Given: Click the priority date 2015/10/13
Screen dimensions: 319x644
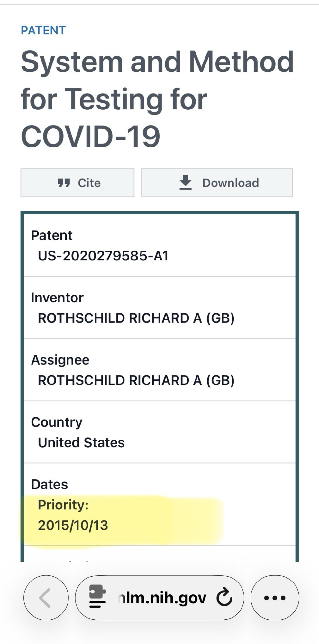Looking at the screenshot, I should [x=73, y=526].
